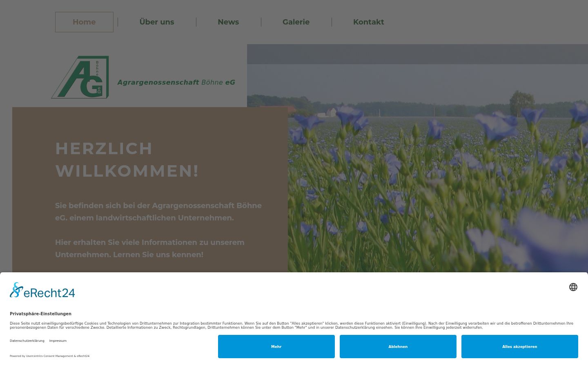Open the Galerie page
Screen dimensions: 588x368
pos(296,22)
